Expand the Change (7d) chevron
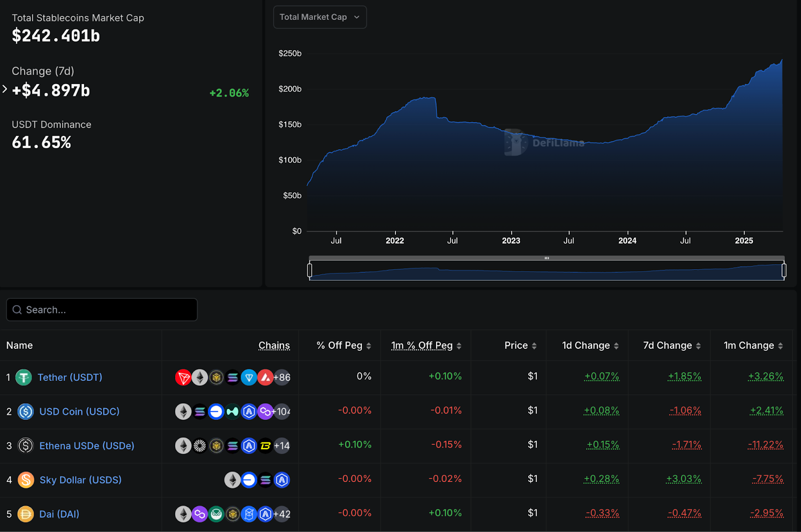The image size is (801, 532). [x=5, y=89]
